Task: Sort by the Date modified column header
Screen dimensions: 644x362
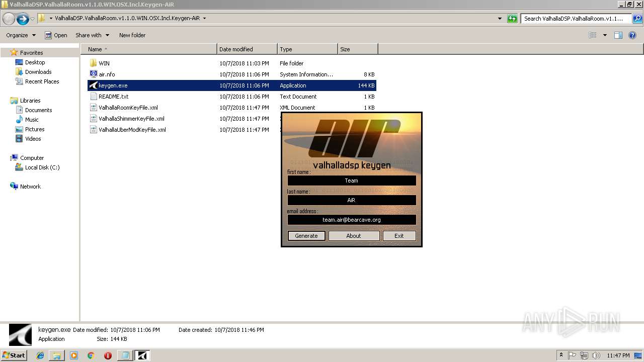Action: [x=247, y=49]
